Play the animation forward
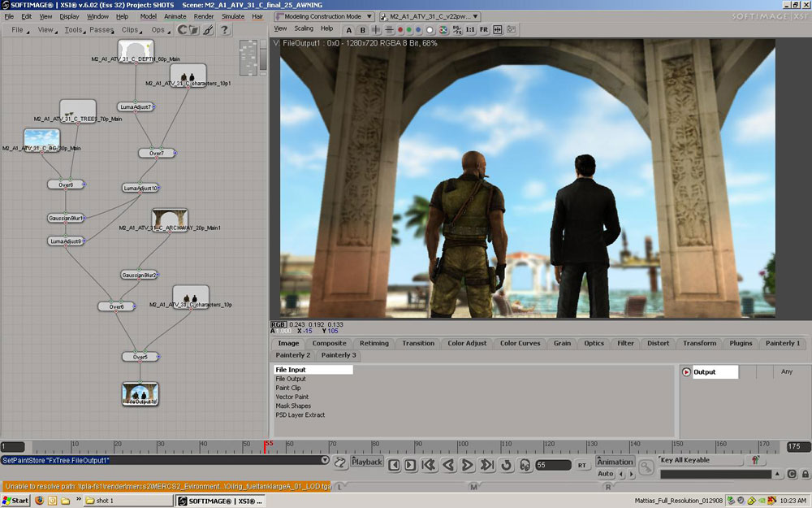Viewport: 812px width, 508px height. coord(468,465)
